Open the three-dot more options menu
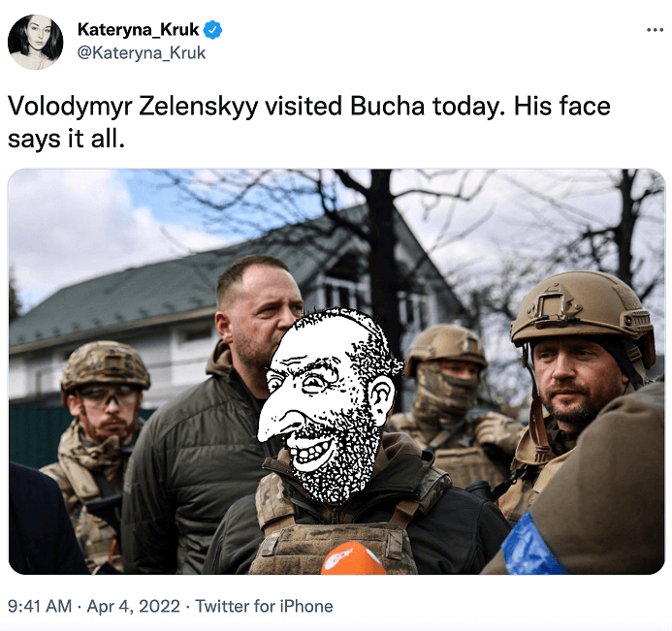The width and height of the screenshot is (672, 631). coord(655,29)
